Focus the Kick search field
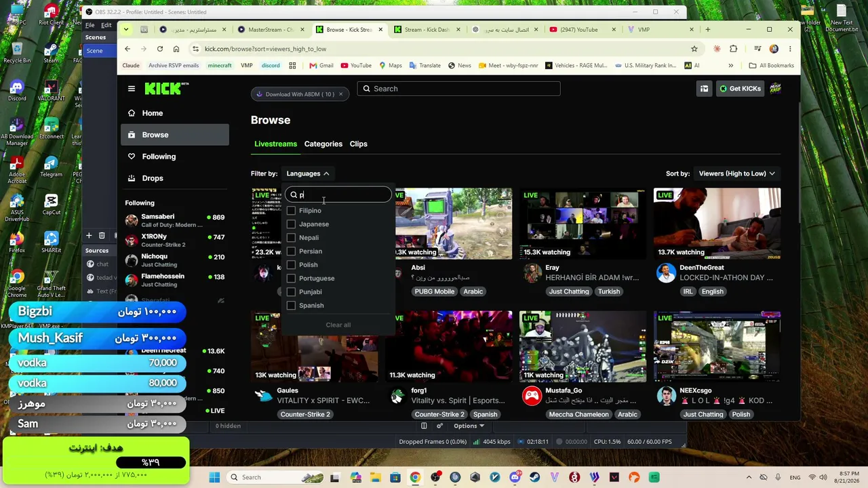 [x=459, y=89]
